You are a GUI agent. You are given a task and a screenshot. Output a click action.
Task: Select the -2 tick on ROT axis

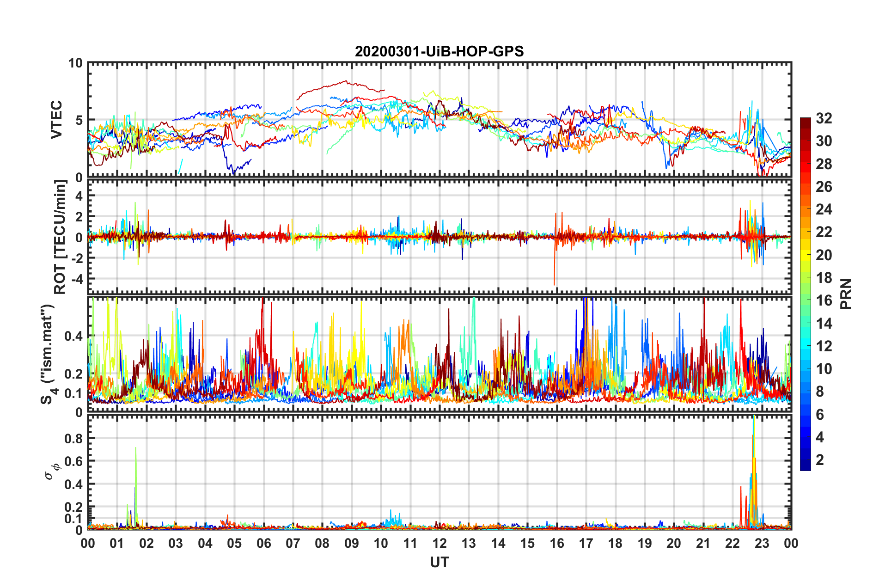[x=77, y=258]
